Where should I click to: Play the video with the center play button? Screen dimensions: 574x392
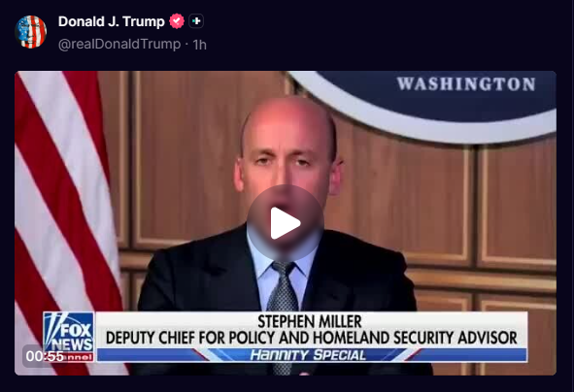286,223
